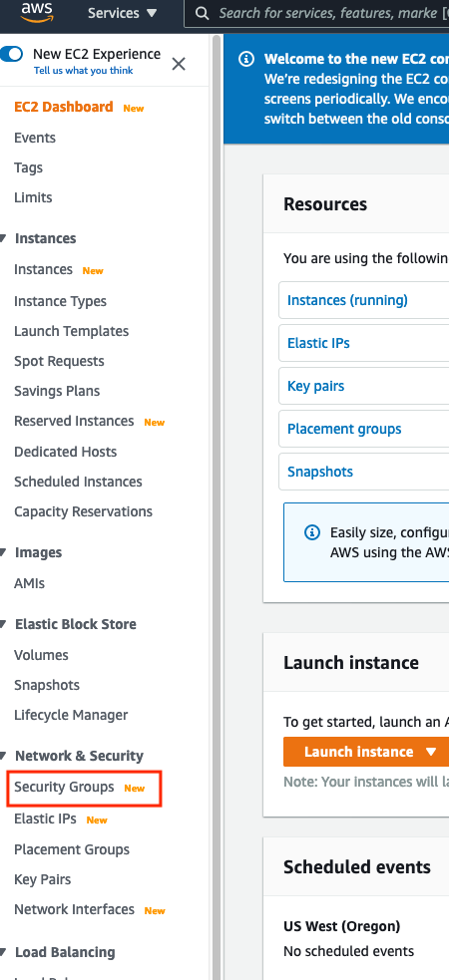Viewport: 449px width, 980px height.
Task: Click the search magnifier icon
Action: pos(202,13)
